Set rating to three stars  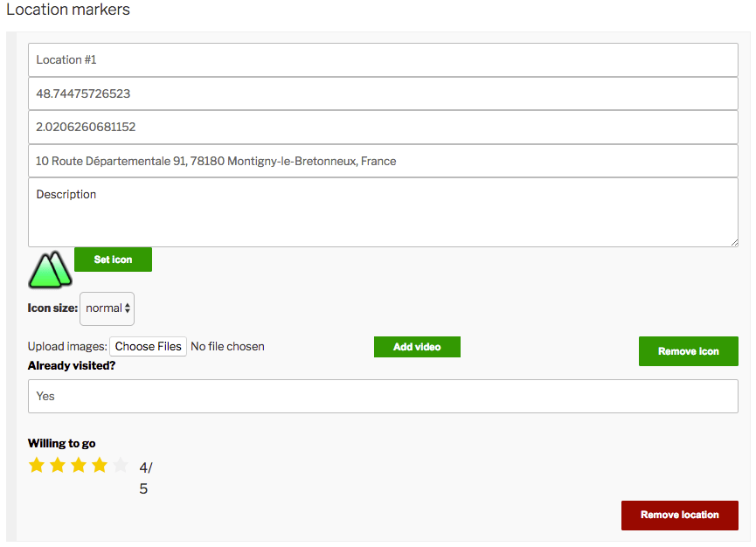[x=79, y=465]
